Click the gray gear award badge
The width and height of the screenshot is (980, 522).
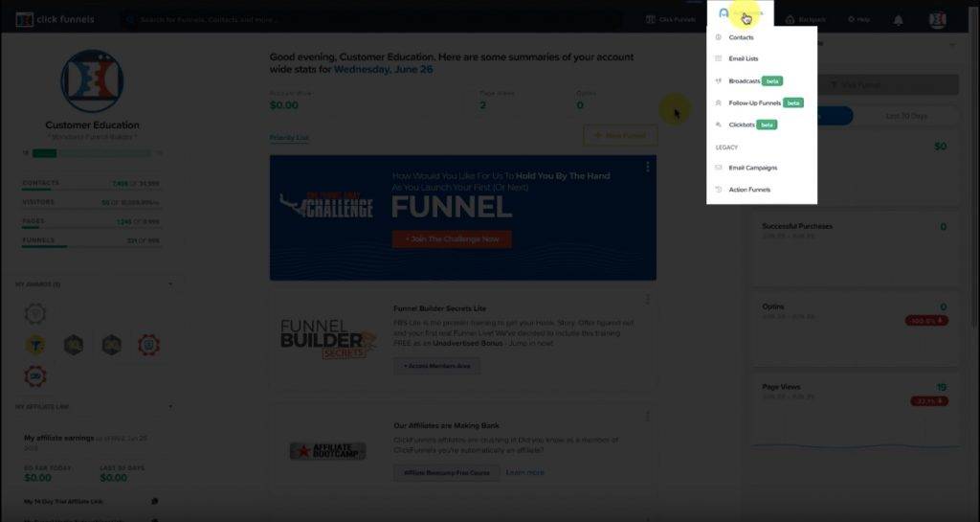[35, 313]
